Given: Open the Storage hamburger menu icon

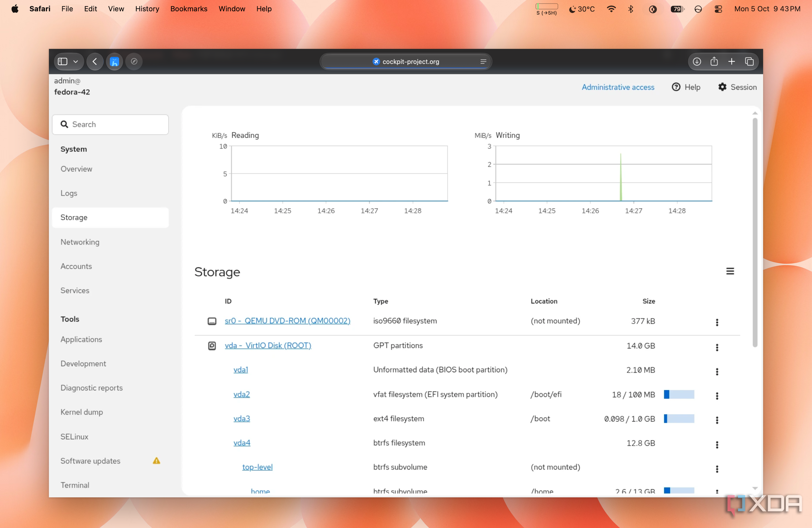Looking at the screenshot, I should 730,271.
